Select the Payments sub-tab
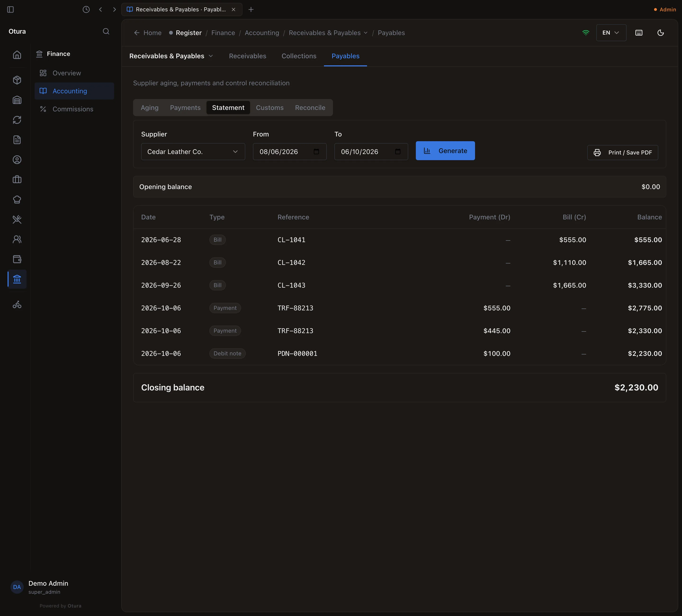 185,108
